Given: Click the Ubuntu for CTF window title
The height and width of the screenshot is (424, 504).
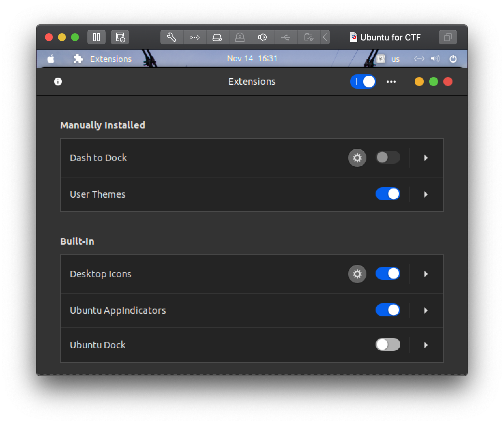Looking at the screenshot, I should pyautogui.click(x=391, y=38).
